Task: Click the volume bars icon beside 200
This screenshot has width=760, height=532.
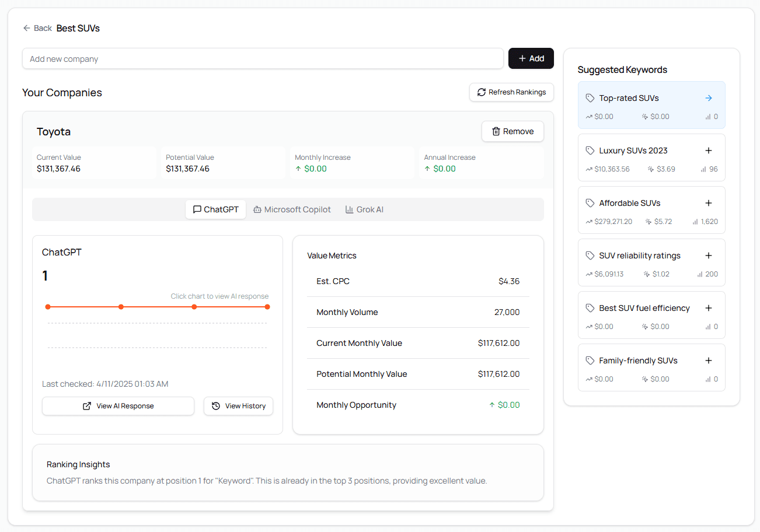Action: [x=699, y=274]
